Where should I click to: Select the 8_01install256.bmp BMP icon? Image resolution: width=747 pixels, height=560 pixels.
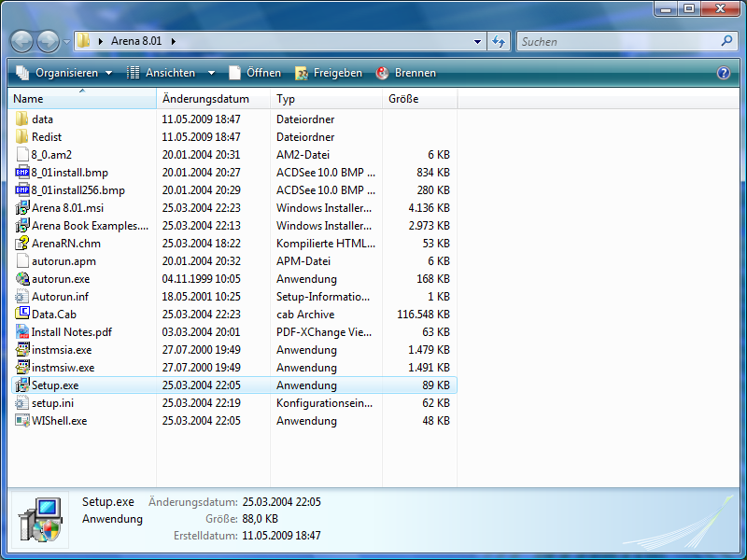(21, 190)
